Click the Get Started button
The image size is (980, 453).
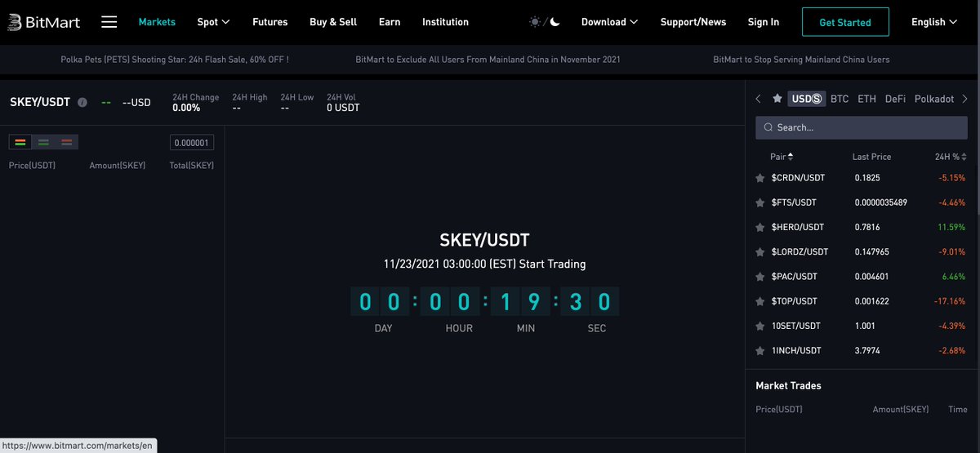844,22
